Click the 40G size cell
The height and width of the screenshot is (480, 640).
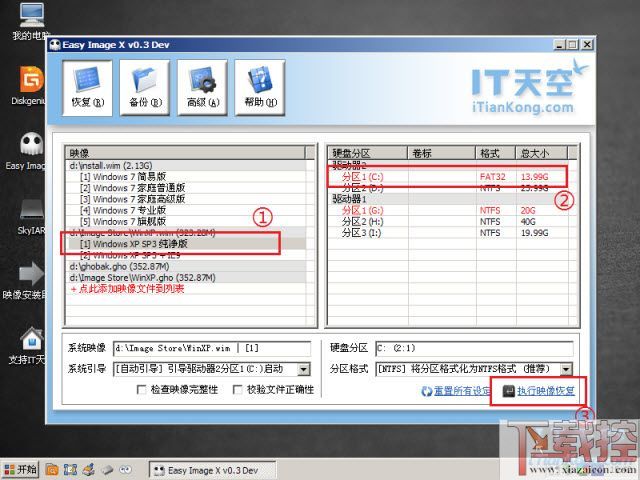tap(528, 222)
